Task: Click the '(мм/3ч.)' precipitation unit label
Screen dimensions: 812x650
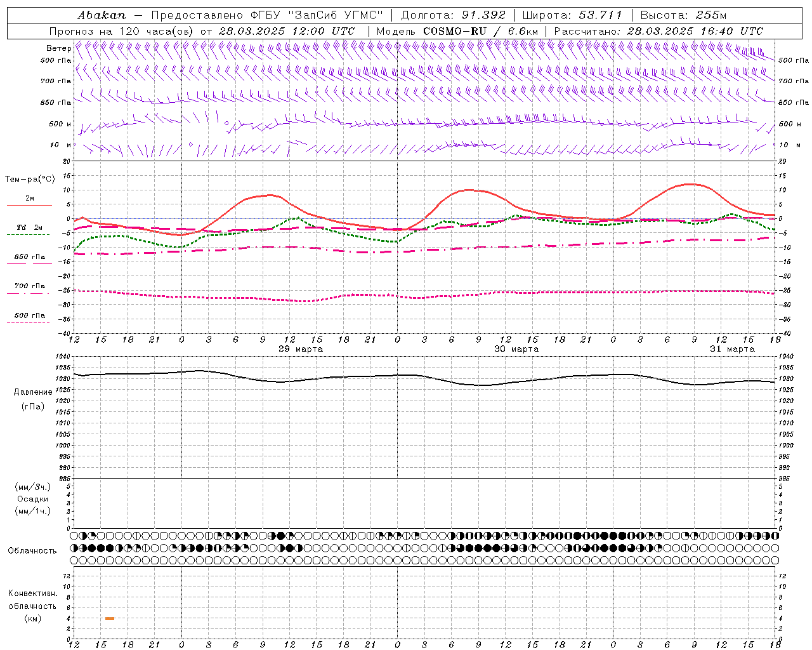Action: (32, 487)
